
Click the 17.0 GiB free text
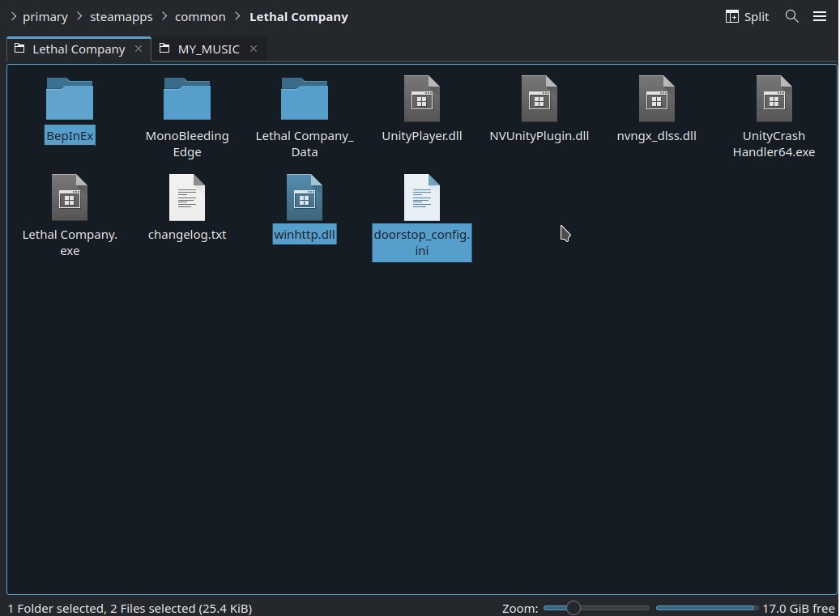click(798, 609)
